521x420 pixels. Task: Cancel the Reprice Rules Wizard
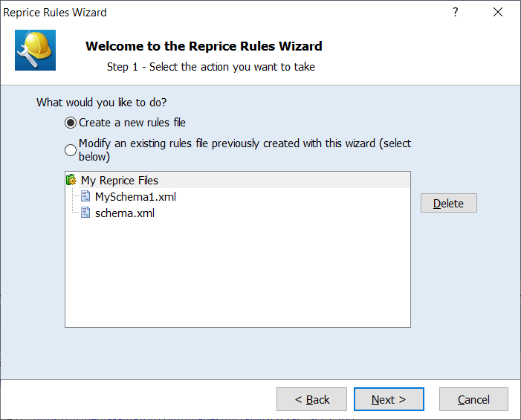(x=473, y=399)
